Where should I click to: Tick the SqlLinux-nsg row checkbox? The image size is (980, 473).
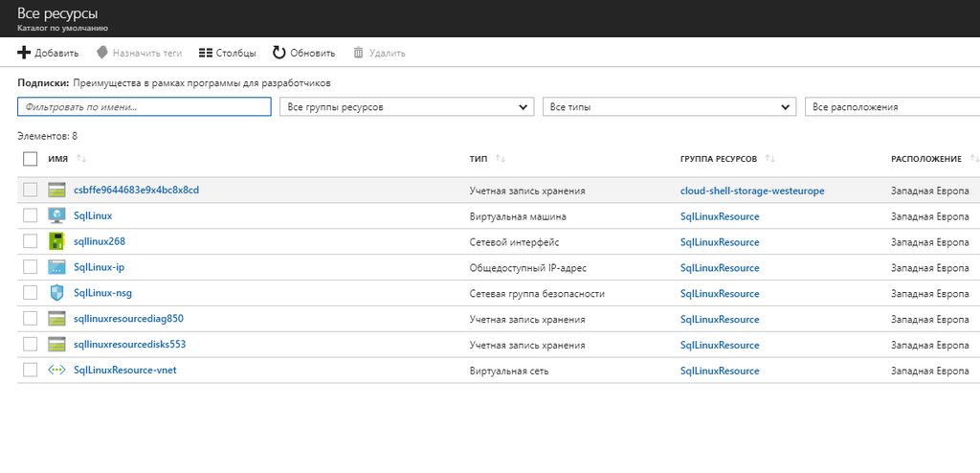click(30, 292)
